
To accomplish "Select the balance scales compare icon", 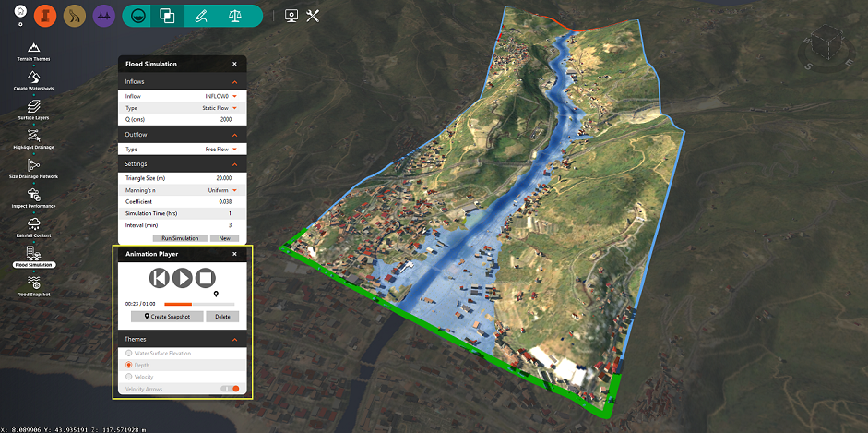I will point(234,16).
